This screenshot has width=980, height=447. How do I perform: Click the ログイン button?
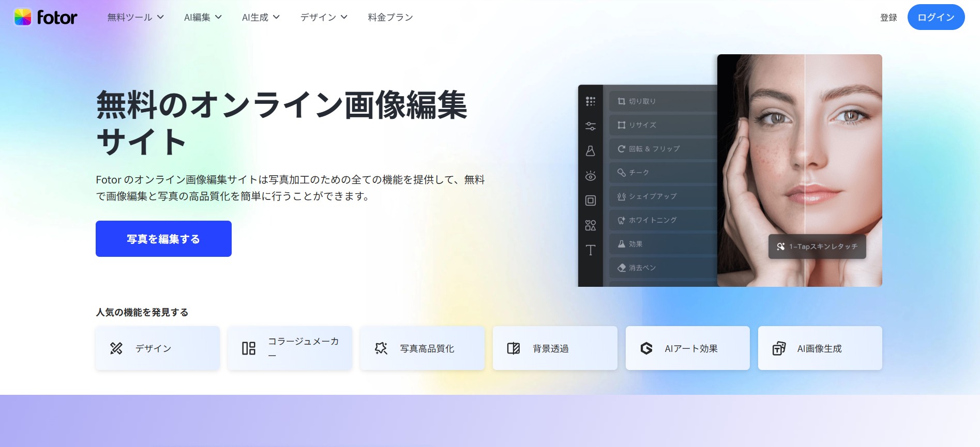936,17
